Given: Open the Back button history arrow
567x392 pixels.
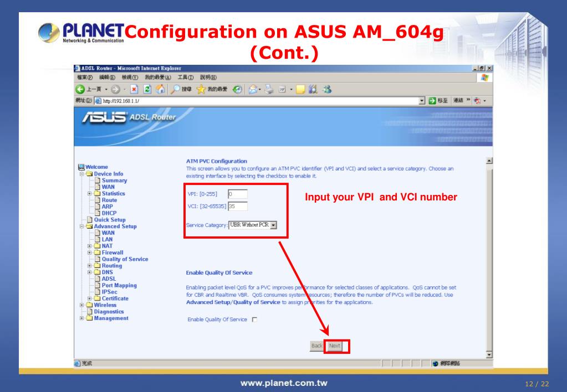Looking at the screenshot, I should tap(106, 89).
